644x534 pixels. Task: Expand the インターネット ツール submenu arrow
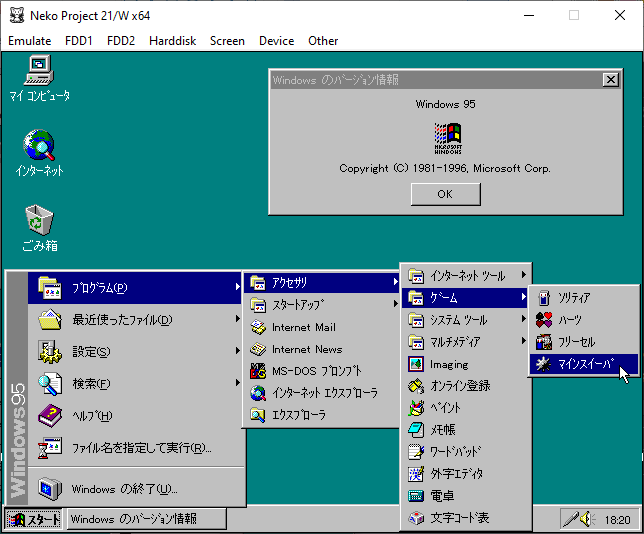(524, 275)
